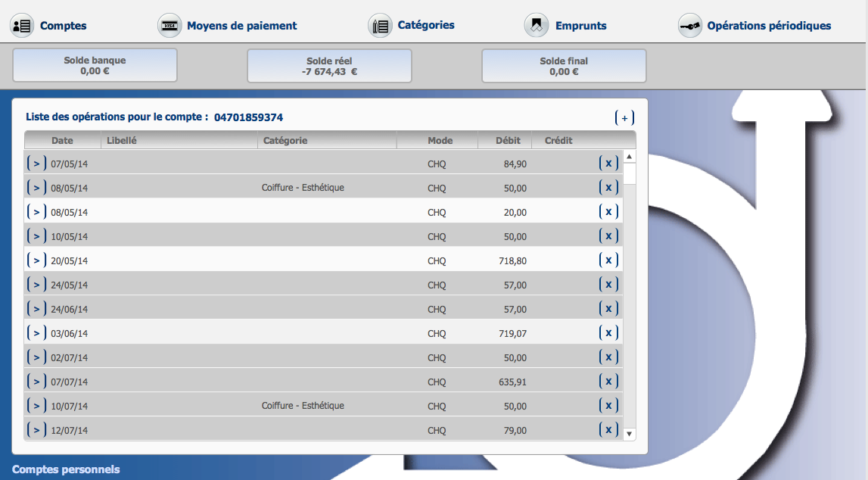Click the 635,91 debit amount
This screenshot has height=480, width=868.
(512, 382)
